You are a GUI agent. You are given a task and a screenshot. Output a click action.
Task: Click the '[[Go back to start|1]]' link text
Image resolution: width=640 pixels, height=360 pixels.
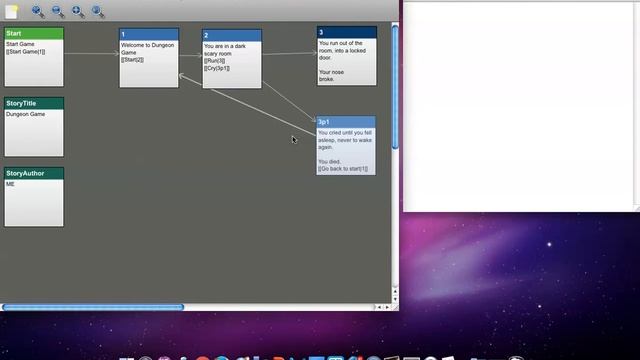(x=343, y=169)
